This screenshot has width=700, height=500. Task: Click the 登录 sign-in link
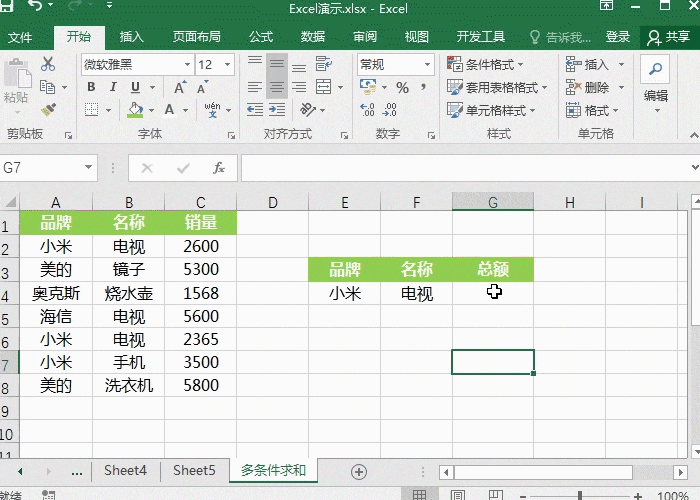click(618, 37)
